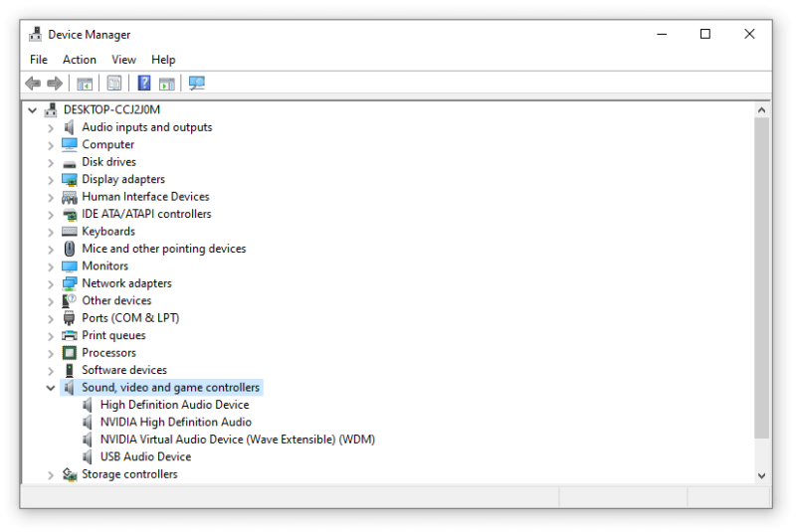This screenshot has height=532, width=796.
Task: Select the IDE ATA/ATAPI controllers label
Action: 146,214
